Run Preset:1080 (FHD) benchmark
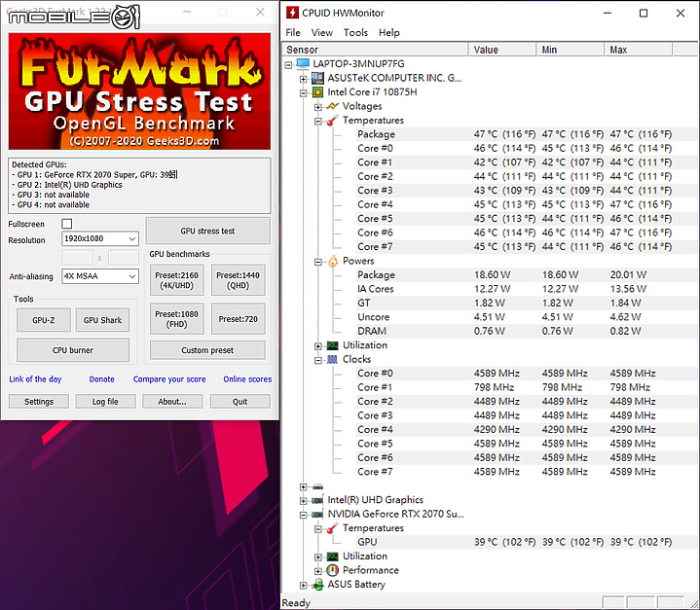This screenshot has width=700, height=610. click(177, 319)
